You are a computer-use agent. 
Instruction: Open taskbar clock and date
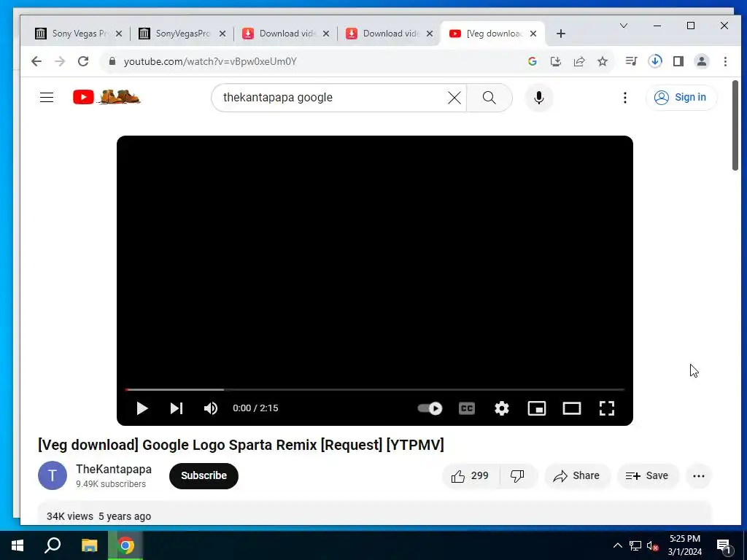[684, 545]
